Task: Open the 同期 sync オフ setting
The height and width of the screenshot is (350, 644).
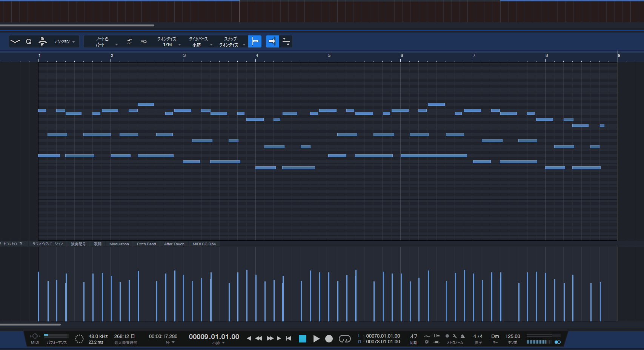Action: pyautogui.click(x=413, y=339)
